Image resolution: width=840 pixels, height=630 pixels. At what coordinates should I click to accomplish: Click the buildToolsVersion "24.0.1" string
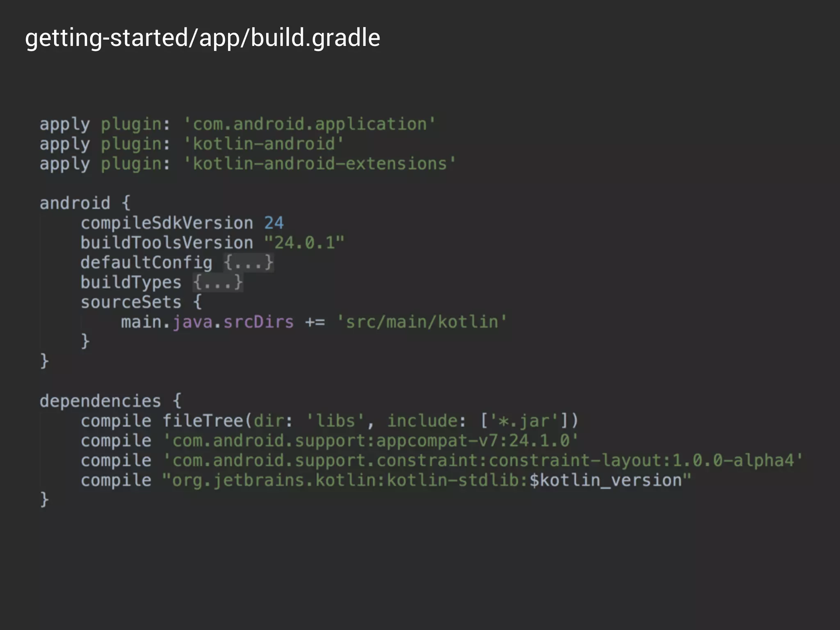(304, 243)
